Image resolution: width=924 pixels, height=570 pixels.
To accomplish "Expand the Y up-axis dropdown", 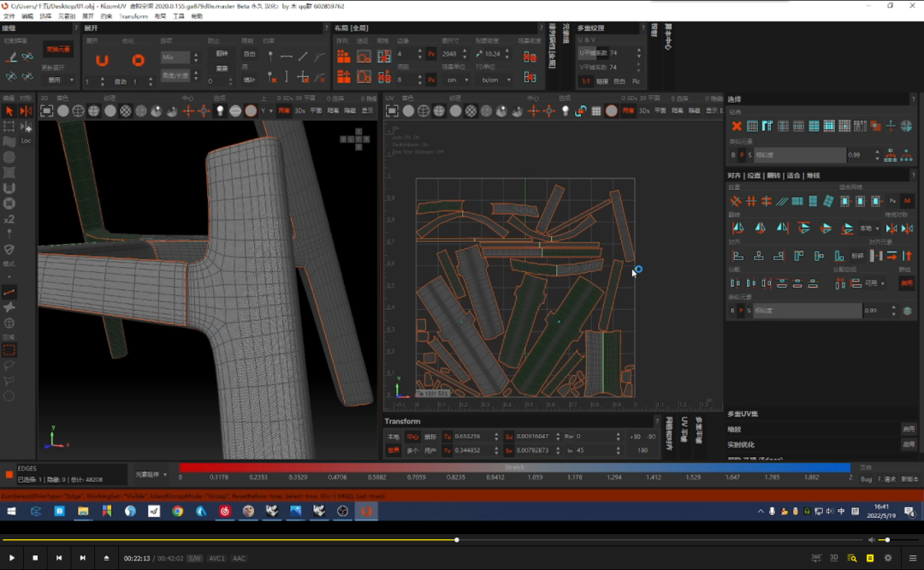I will pos(266,110).
